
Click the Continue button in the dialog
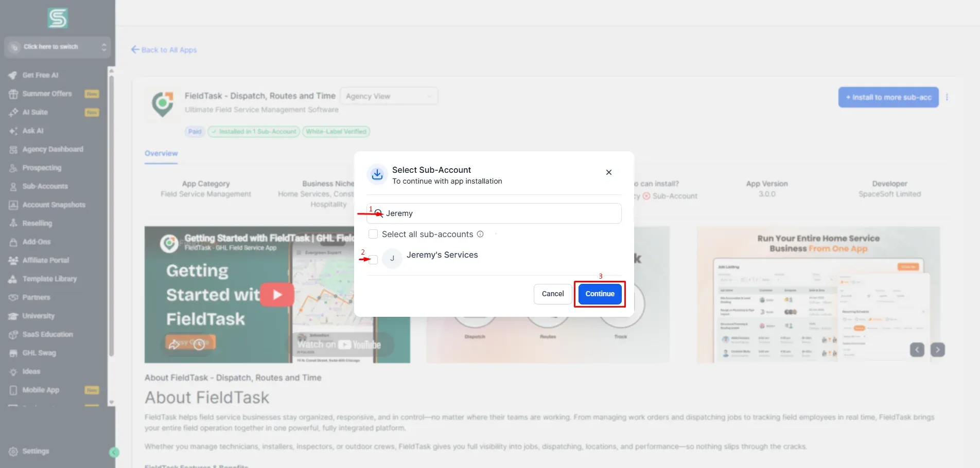(600, 294)
